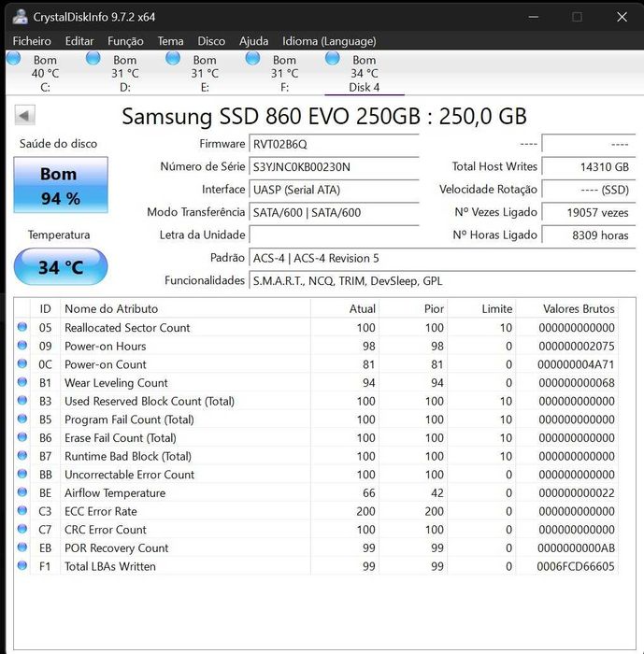644x654 pixels.
Task: Click status dot of Uncorrectable Error Count
Action: pos(22,474)
